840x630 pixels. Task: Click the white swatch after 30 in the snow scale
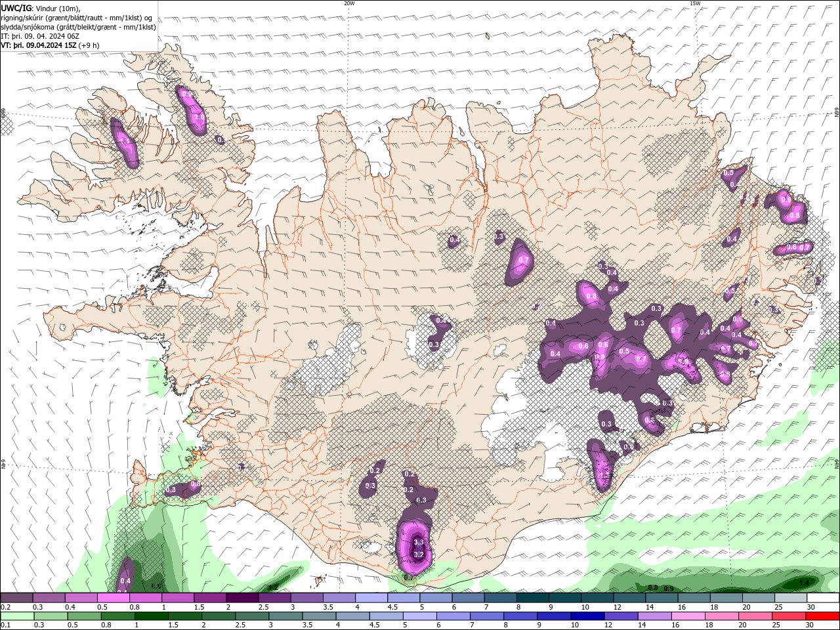pos(823,598)
